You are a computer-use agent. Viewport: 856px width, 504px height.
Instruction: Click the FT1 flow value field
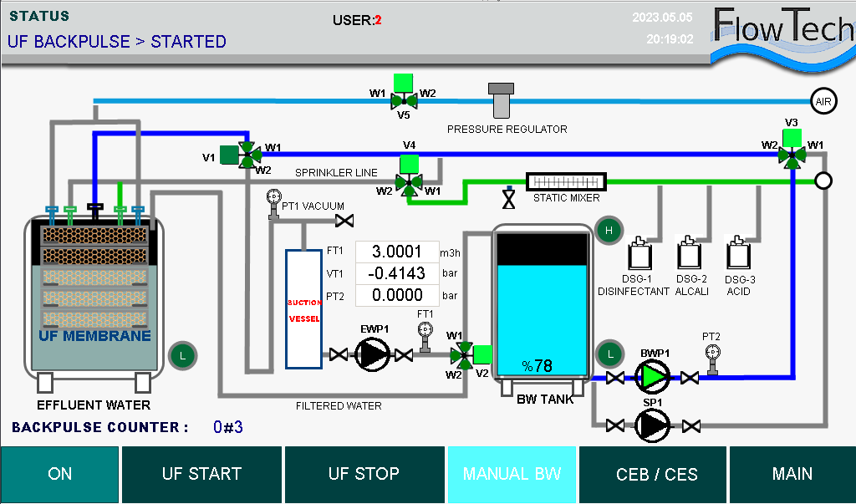[397, 252]
